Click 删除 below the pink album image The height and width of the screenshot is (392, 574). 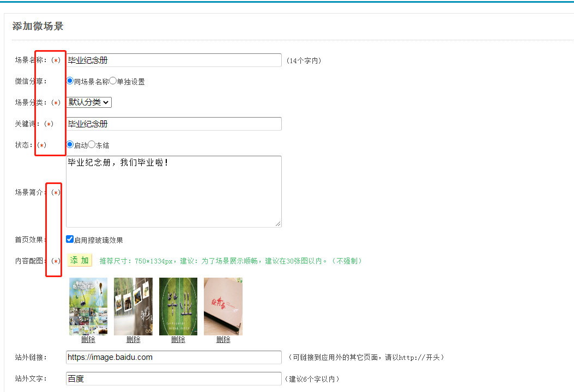[x=223, y=339]
